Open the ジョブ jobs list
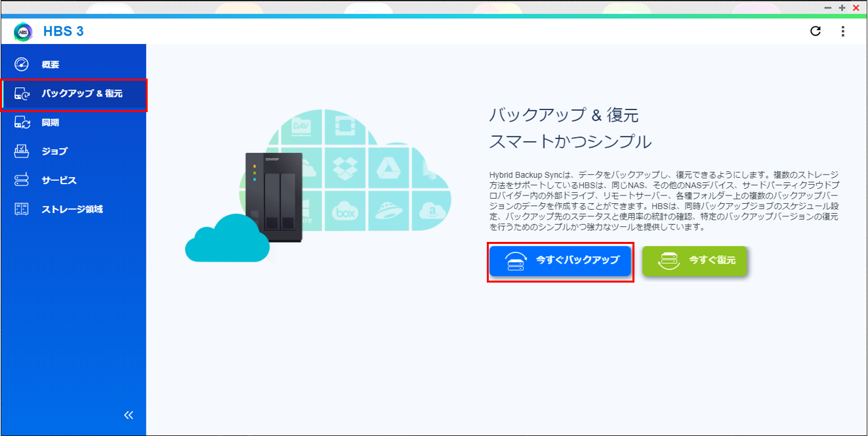 pos(54,151)
